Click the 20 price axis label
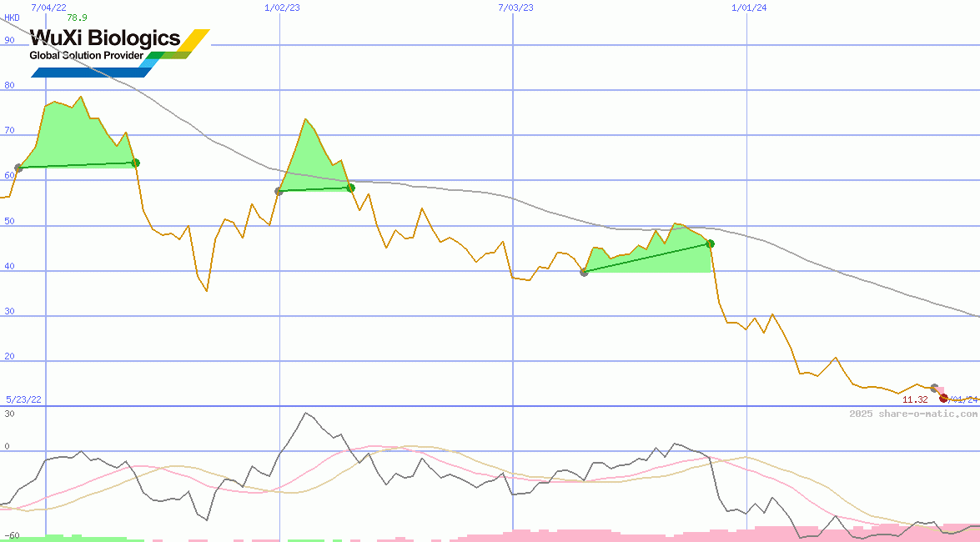980x542 pixels. coord(9,356)
